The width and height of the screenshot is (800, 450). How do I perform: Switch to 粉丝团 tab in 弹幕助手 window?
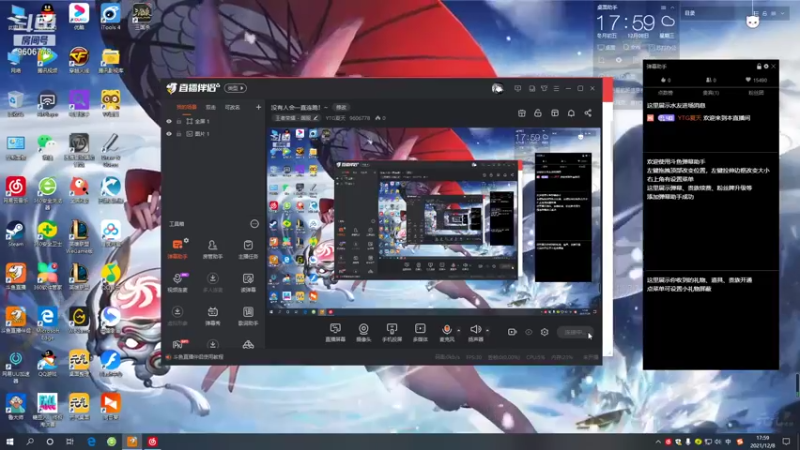[756, 93]
